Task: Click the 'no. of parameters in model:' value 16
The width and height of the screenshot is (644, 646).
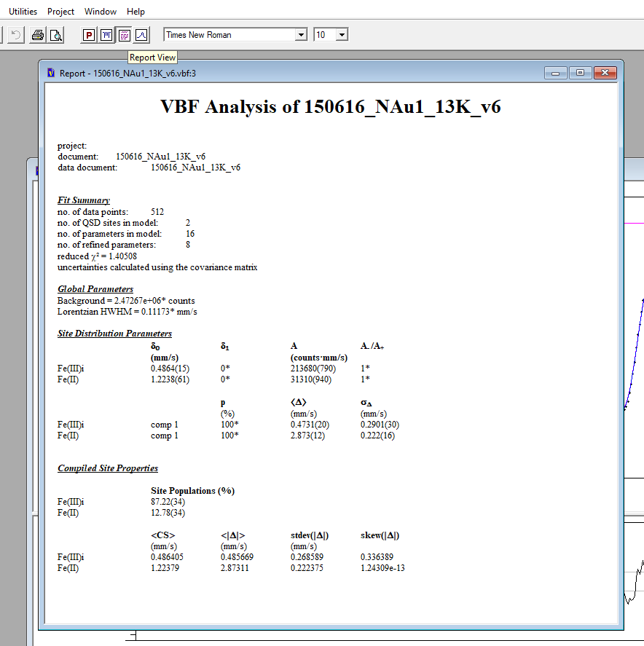Action: tap(190, 234)
